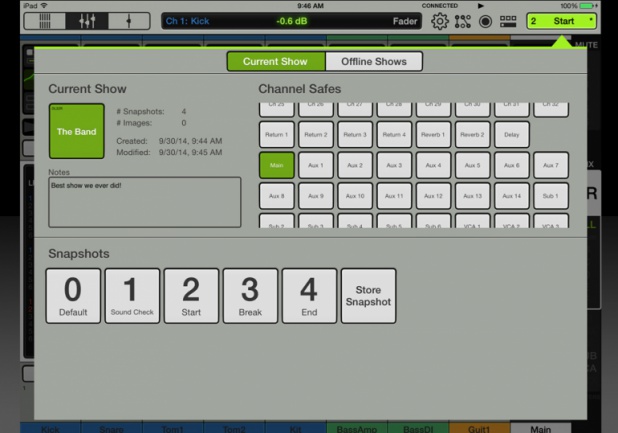The width and height of the screenshot is (618, 433).
Task: Tap the record circle icon
Action: click(485, 21)
